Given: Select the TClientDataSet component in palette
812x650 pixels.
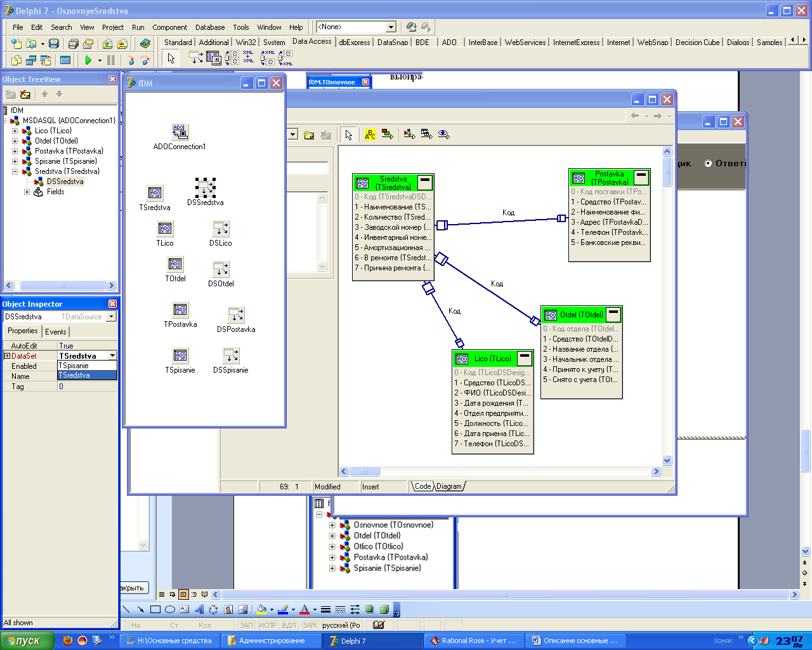Looking at the screenshot, I should (x=214, y=58).
